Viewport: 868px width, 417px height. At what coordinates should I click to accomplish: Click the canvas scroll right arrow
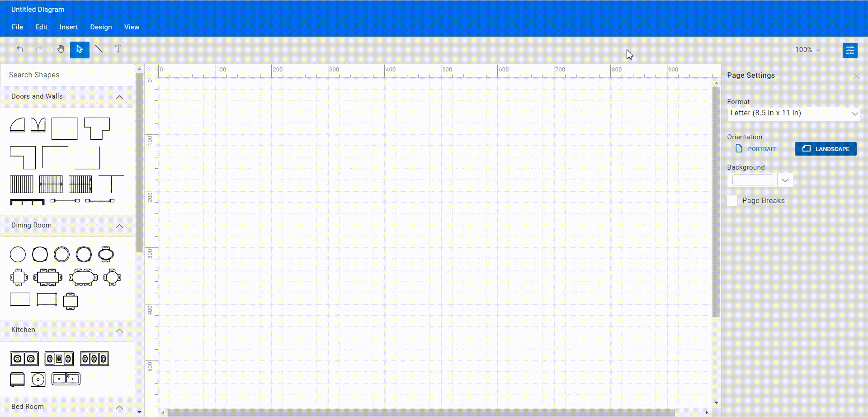[707, 412]
